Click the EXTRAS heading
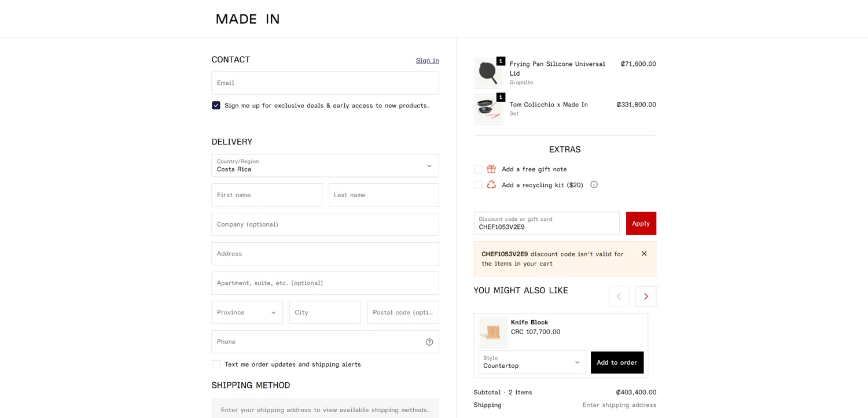 click(565, 150)
